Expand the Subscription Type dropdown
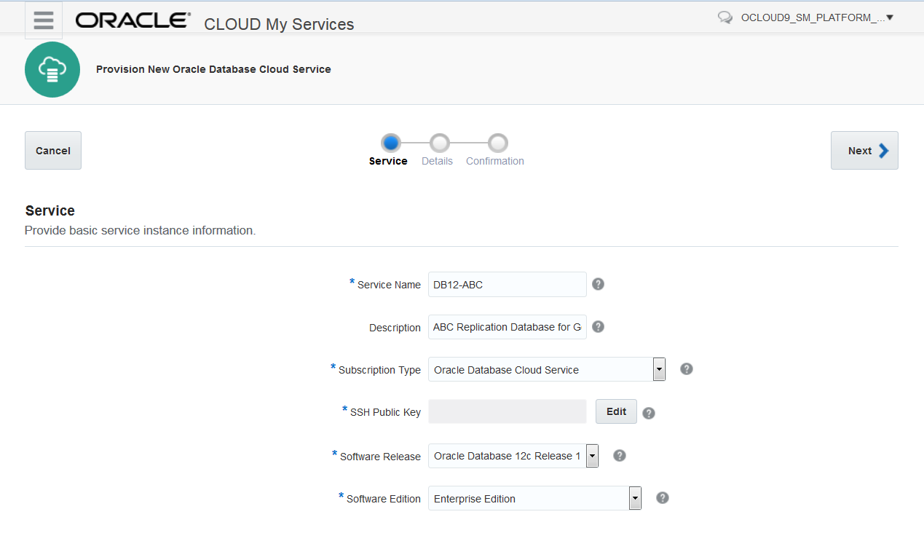Image resolution: width=924 pixels, height=560 pixels. [659, 369]
